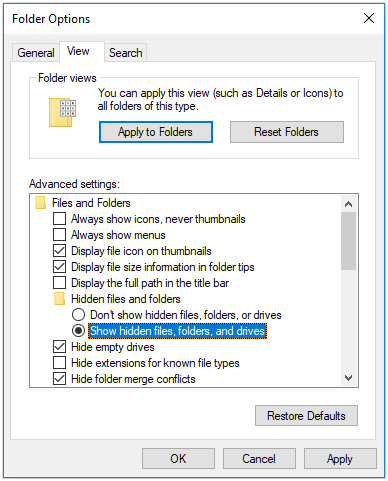Screen dimensions: 388x481
Task: Toggle Hide extensions for known file types
Action: pyautogui.click(x=59, y=363)
